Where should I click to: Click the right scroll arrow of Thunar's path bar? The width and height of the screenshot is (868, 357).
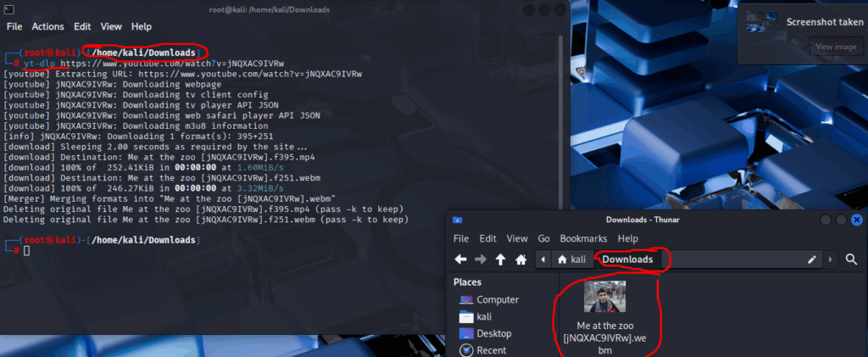tap(830, 259)
